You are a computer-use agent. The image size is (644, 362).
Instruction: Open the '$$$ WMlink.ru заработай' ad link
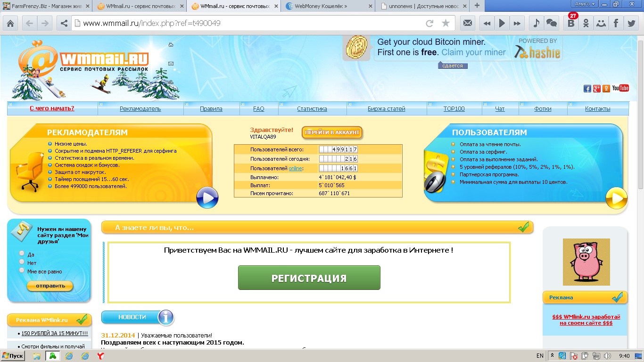click(x=586, y=320)
